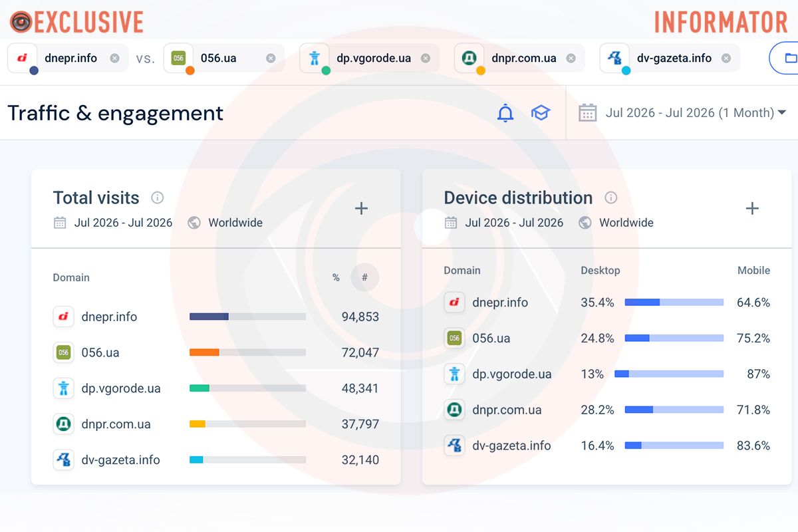This screenshot has height=532, width=798.
Task: Open the date range dropdown Jul 2026
Action: click(696, 113)
